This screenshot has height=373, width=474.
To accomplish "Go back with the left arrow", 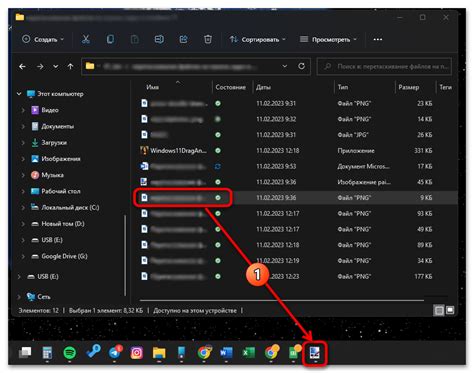I will pos(22,67).
